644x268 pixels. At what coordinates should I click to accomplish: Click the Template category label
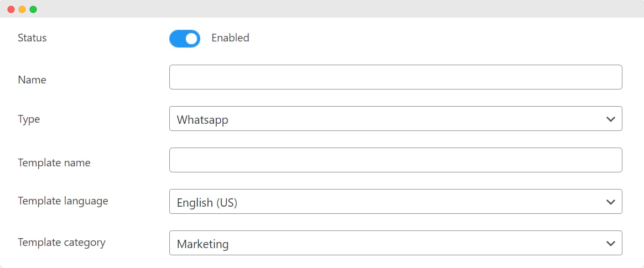click(61, 243)
